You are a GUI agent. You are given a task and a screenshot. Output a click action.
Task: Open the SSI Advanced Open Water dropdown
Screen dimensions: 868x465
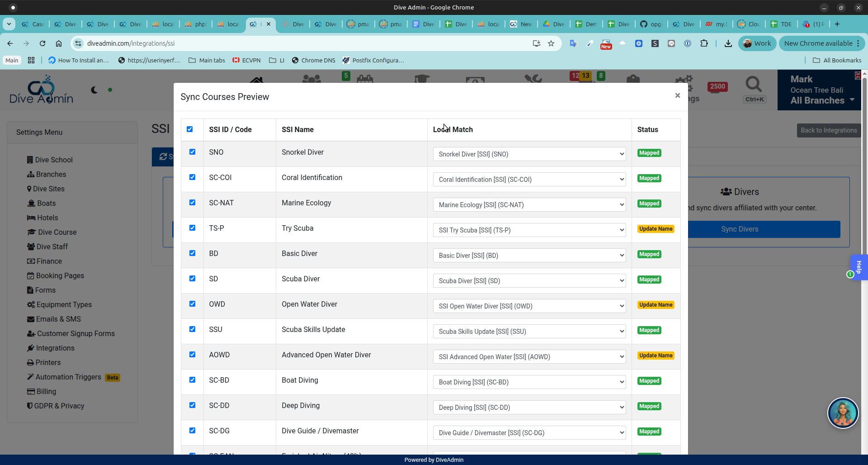529,357
